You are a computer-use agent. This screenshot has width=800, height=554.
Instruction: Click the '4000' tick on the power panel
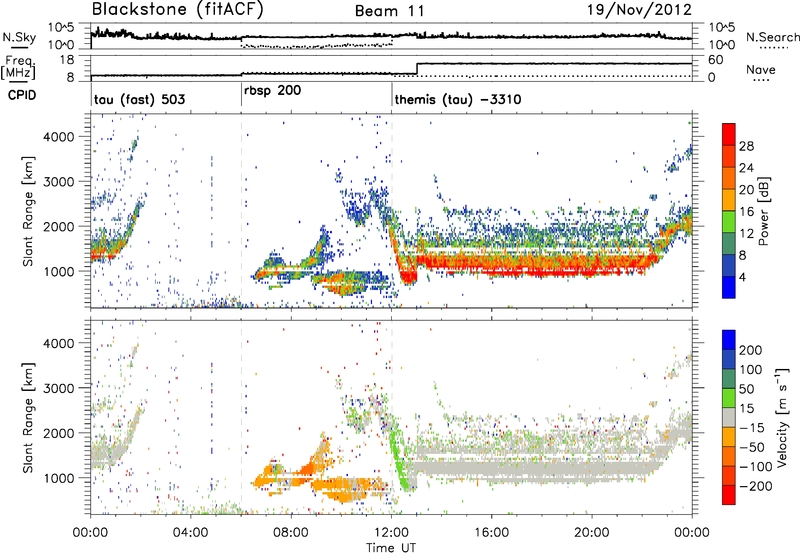click(x=59, y=136)
